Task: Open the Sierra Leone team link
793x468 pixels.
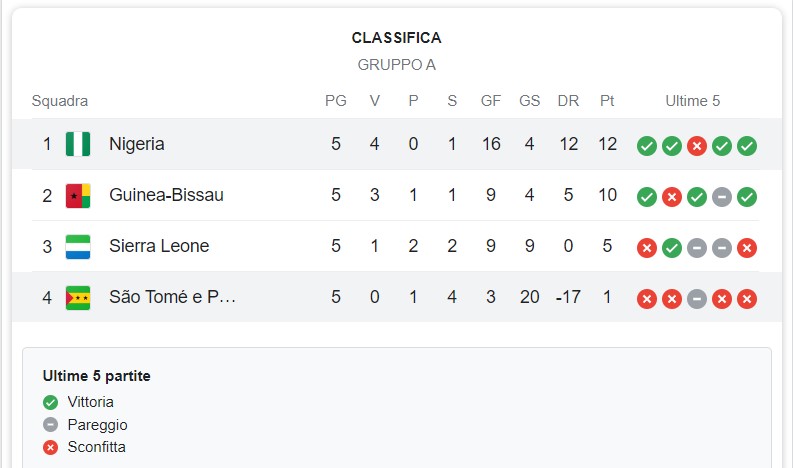Action: pos(159,247)
